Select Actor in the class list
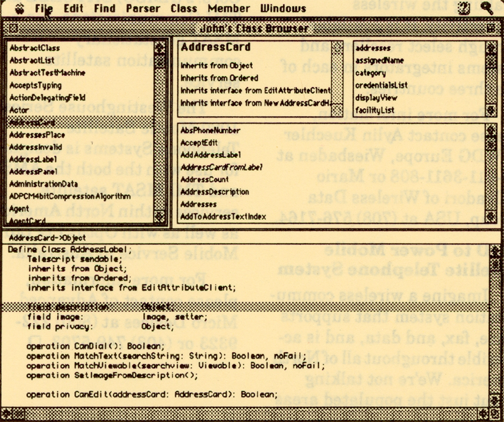 [x=19, y=110]
